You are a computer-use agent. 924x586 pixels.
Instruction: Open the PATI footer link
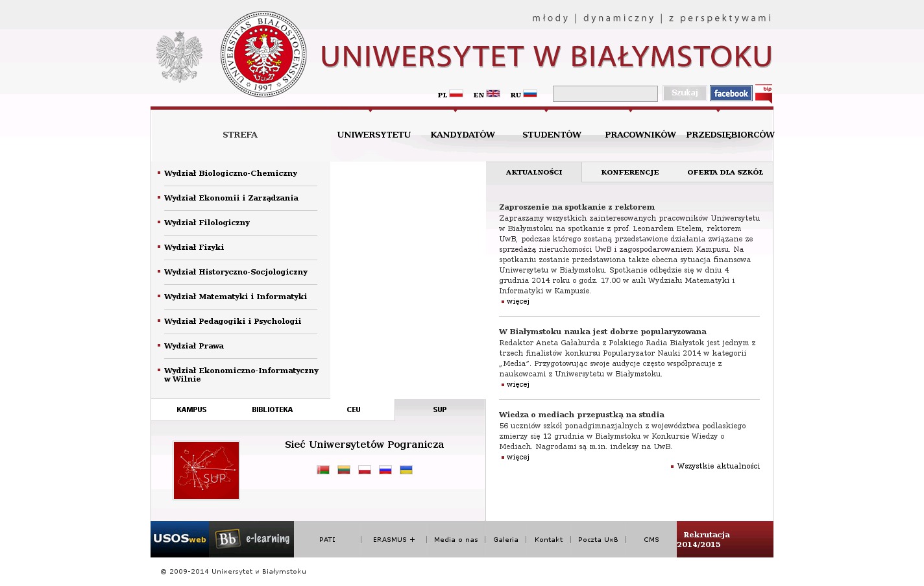(x=327, y=539)
